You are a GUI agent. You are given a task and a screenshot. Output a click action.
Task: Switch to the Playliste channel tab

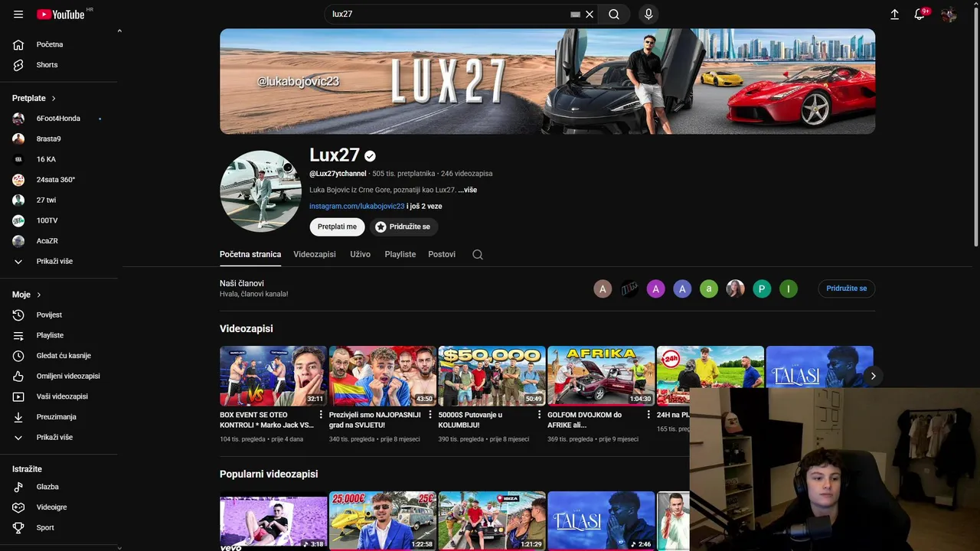point(400,254)
